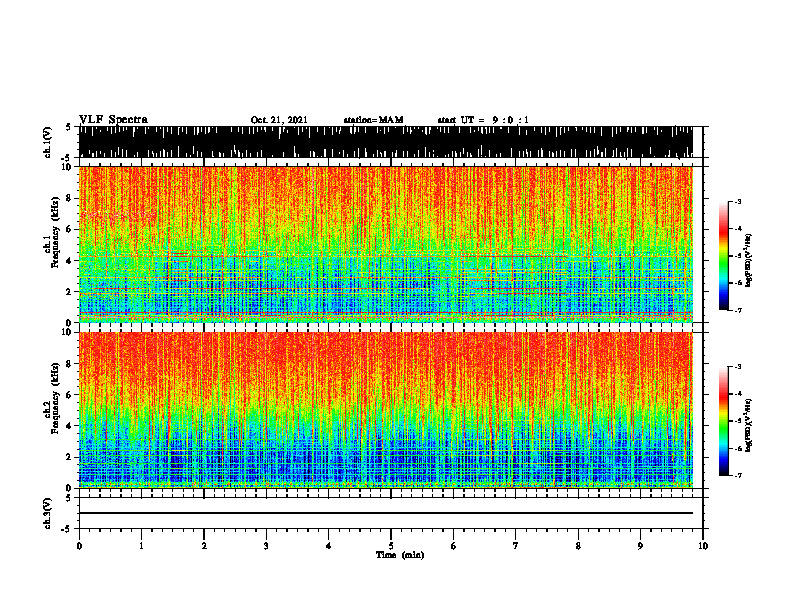Click the time axis "1" tick label

141,546
